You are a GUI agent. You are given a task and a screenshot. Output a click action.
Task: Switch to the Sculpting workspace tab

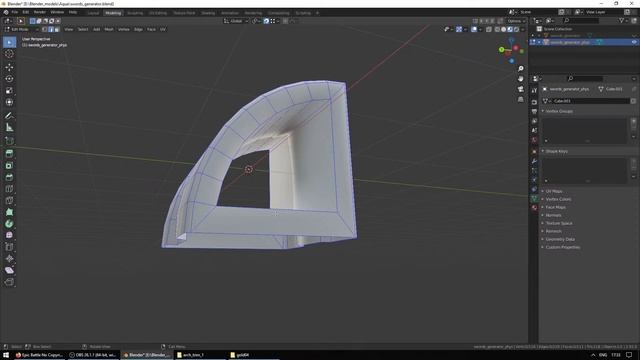point(135,13)
